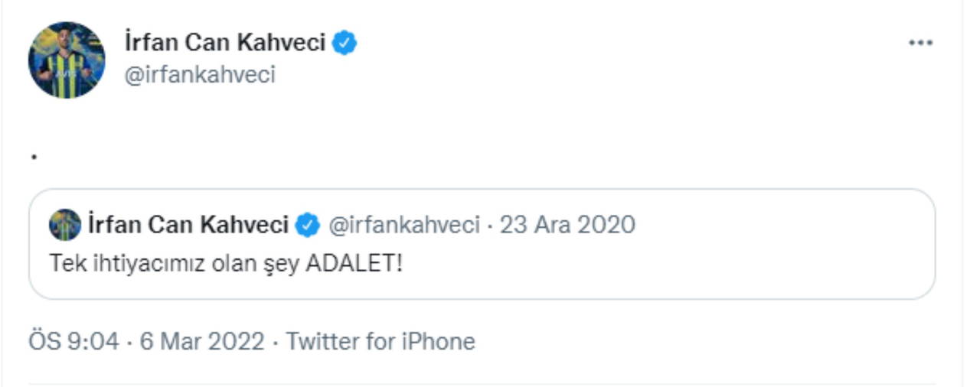Viewport: 980px width, 387px height.
Task: Click the blue verified badge beside the main name
Action: tap(345, 43)
